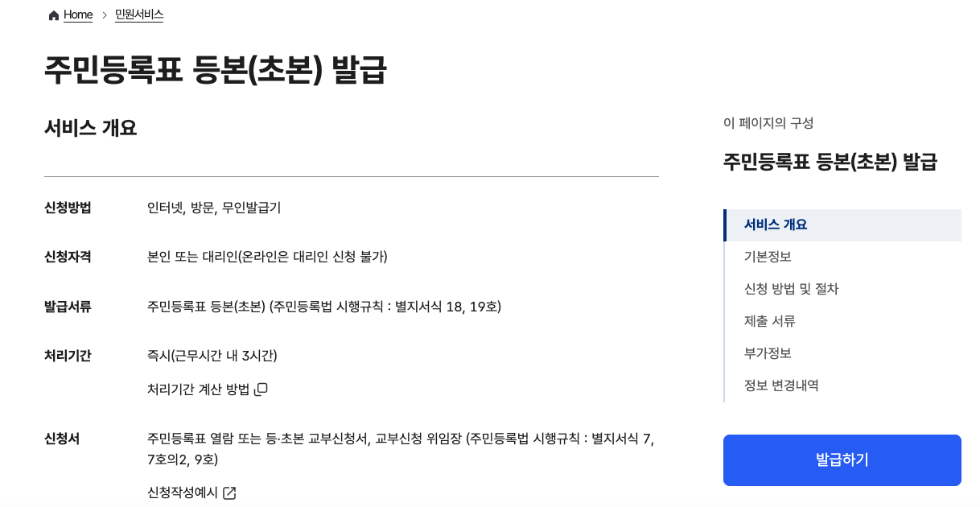Open the popup icon beside 처리기간 계산 방법
Screen dimensions: 980x507
261,389
